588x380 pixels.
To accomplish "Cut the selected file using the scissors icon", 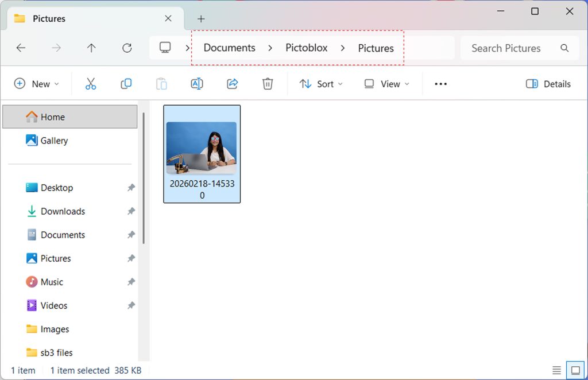I will point(90,83).
